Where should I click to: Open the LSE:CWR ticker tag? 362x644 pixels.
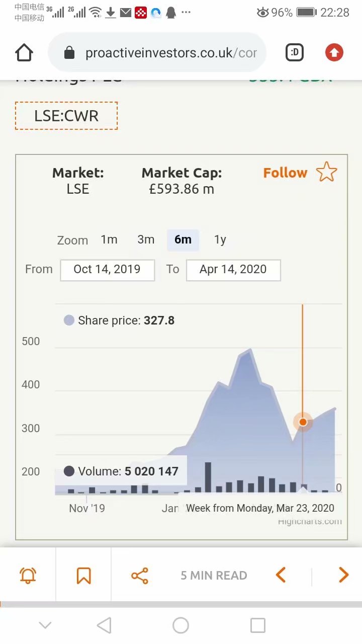coord(66,116)
